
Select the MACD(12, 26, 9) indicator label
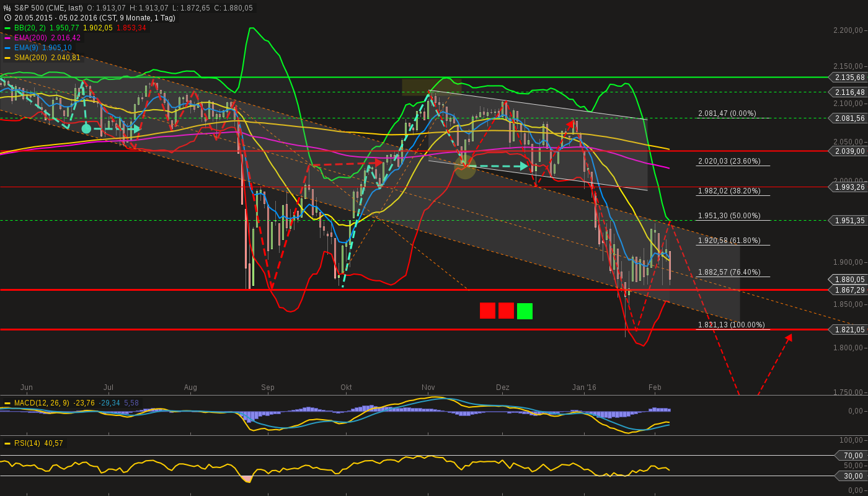(42, 403)
